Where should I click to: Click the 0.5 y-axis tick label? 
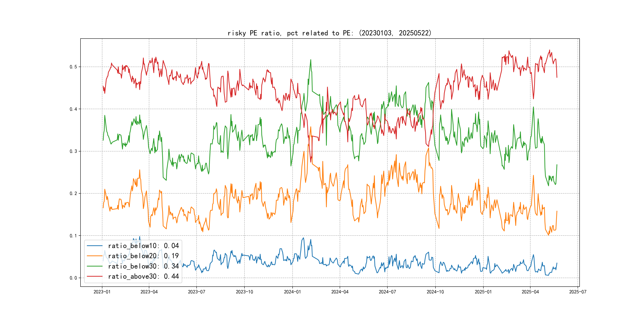[73, 67]
